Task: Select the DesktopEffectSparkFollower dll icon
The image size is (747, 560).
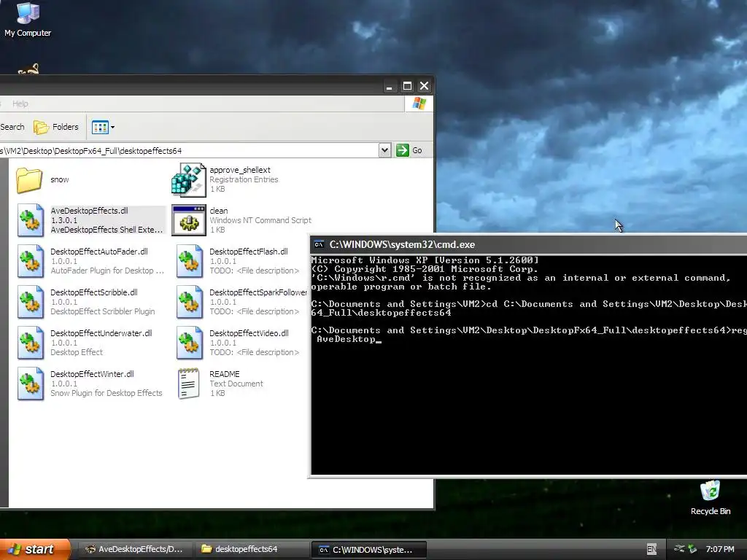Action: (x=190, y=303)
